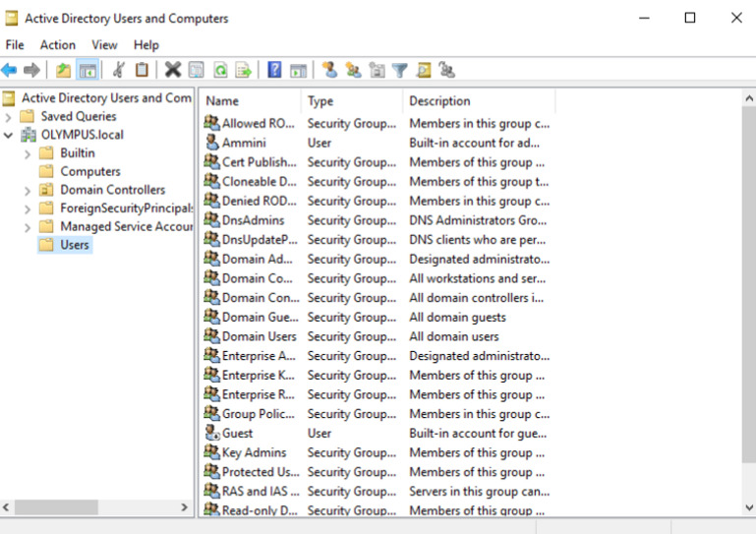Click the Up one level folder icon

coord(63,70)
